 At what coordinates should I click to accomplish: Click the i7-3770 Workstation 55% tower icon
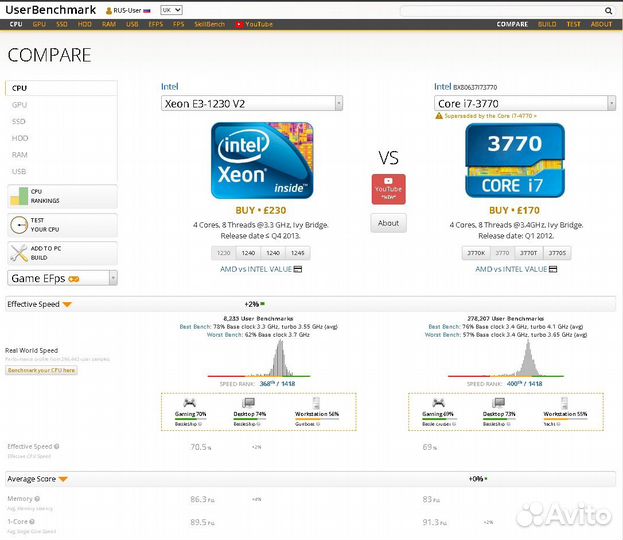[x=564, y=403]
